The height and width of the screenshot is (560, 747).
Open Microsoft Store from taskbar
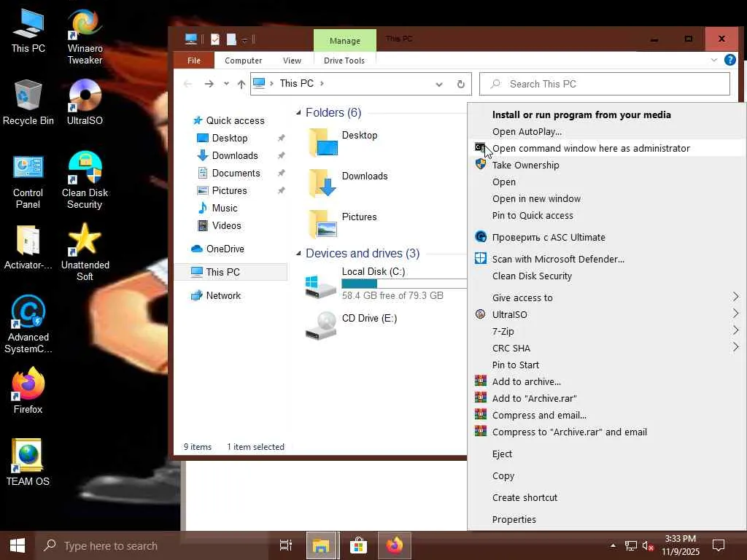tap(358, 545)
